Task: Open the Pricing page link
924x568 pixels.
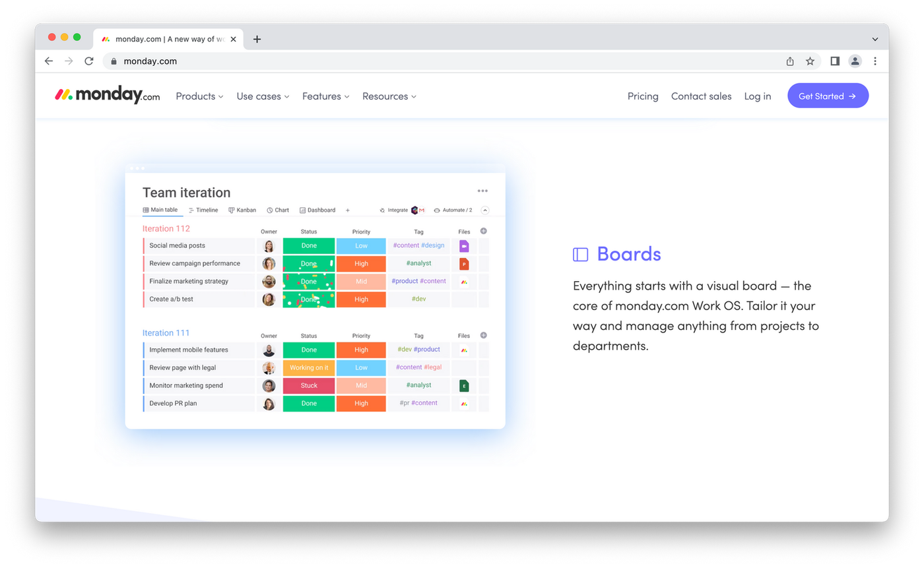Action: pos(642,96)
